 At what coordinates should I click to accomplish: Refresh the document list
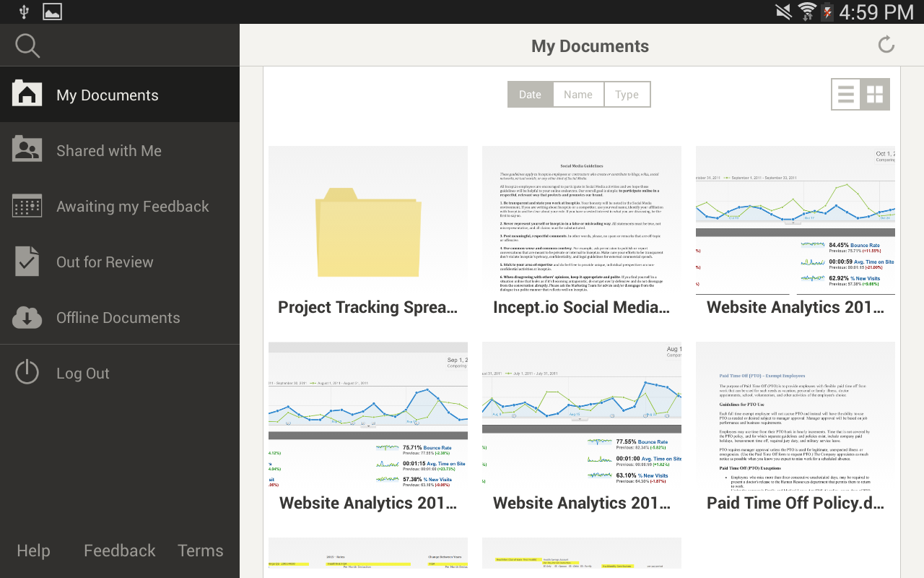click(x=886, y=45)
